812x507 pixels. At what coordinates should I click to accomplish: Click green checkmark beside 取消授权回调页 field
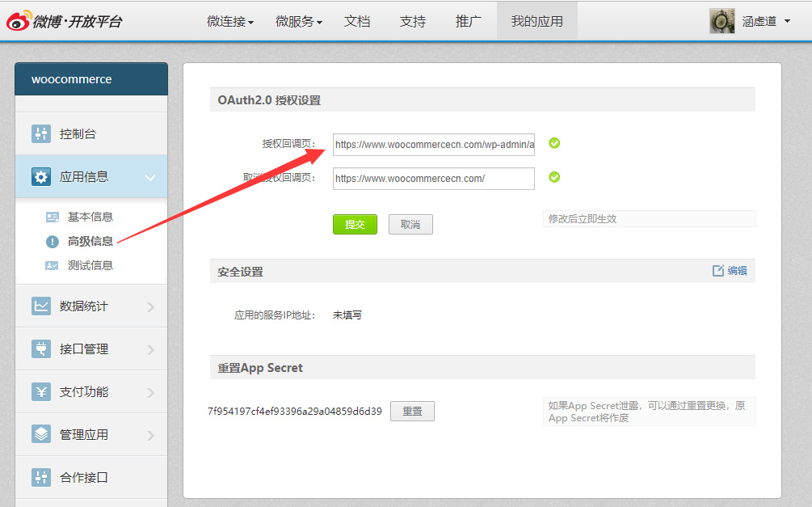554,177
